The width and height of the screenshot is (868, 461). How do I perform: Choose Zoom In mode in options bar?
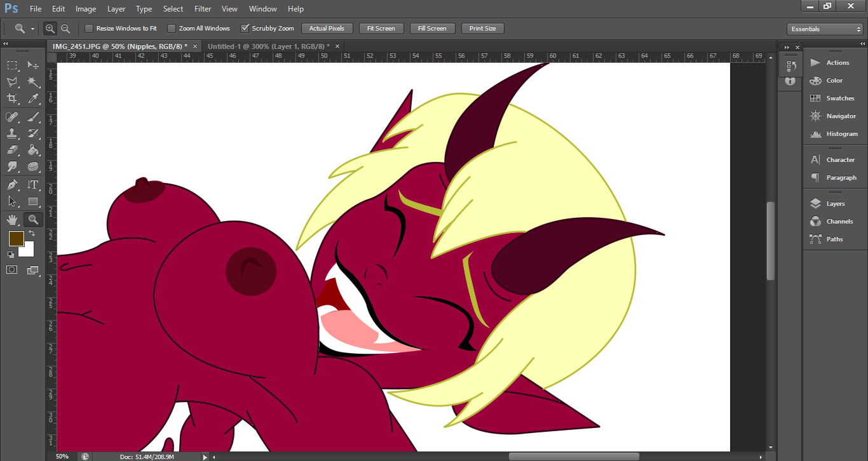tap(50, 29)
